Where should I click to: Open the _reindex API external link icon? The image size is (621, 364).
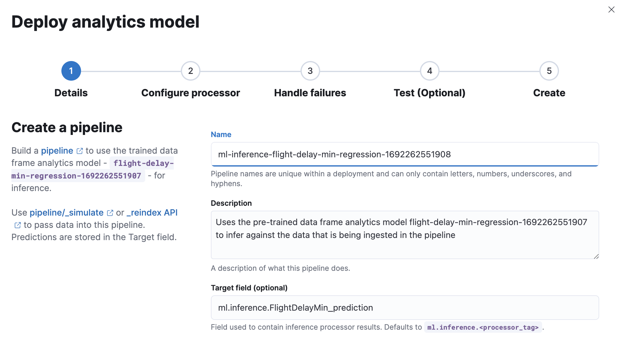(x=17, y=225)
